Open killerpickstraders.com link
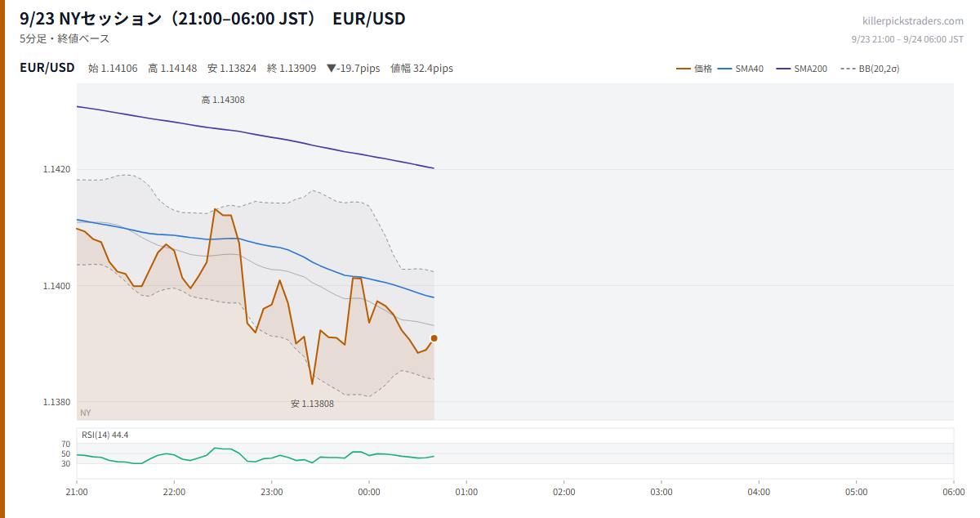Screen dimensions: 980x518 click(x=913, y=21)
